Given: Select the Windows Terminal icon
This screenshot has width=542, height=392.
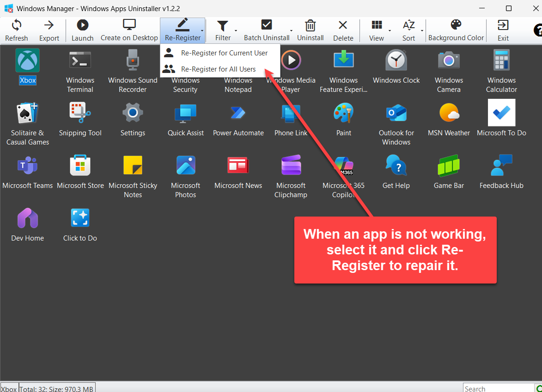Looking at the screenshot, I should coord(80,60).
